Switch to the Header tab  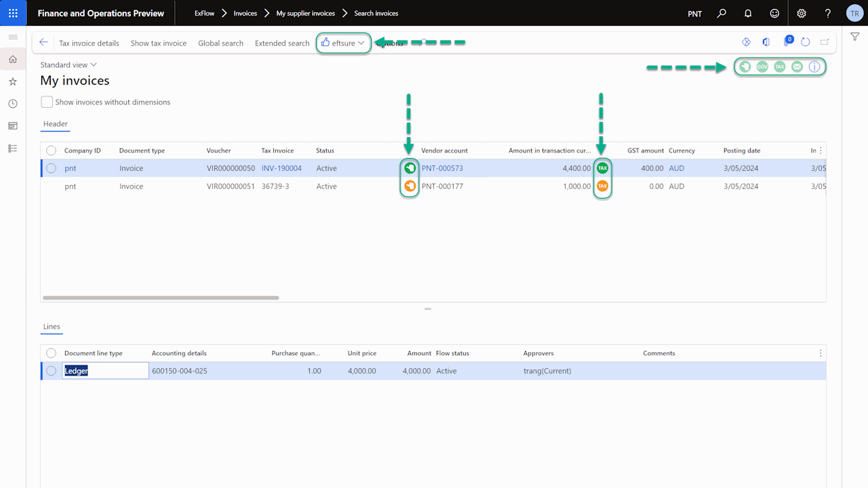point(56,124)
